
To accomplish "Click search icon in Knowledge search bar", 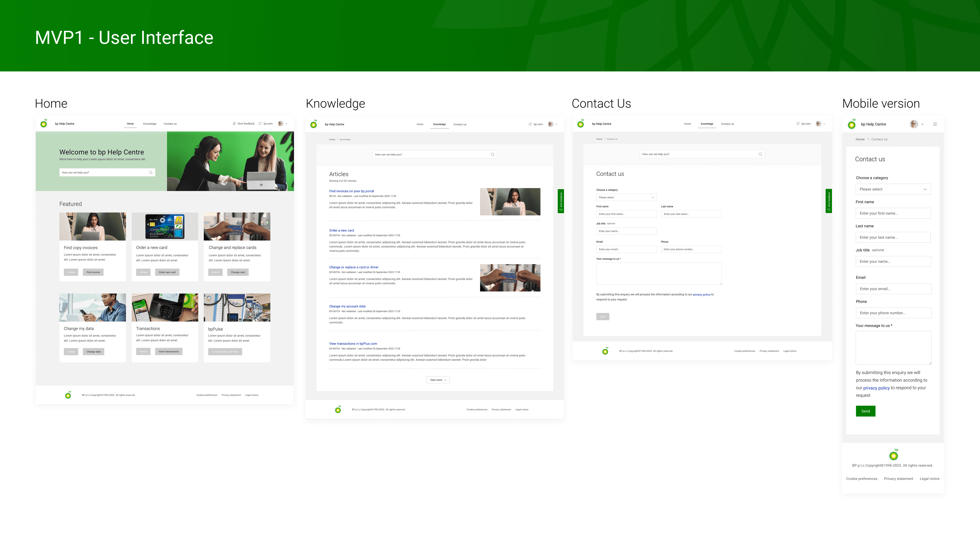I will click(493, 154).
